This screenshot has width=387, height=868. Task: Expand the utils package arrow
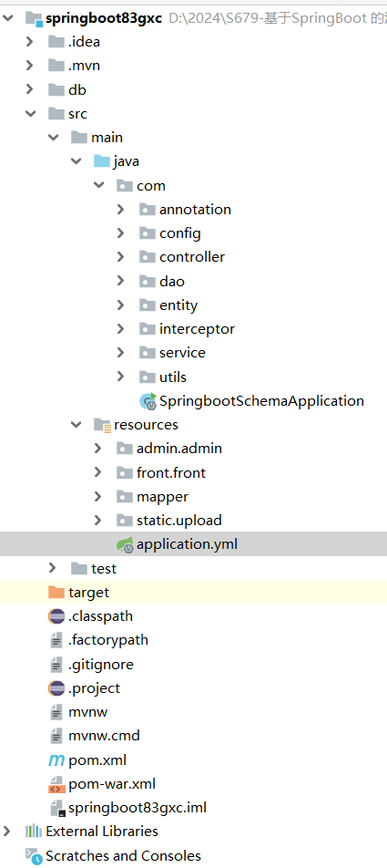pos(121,377)
